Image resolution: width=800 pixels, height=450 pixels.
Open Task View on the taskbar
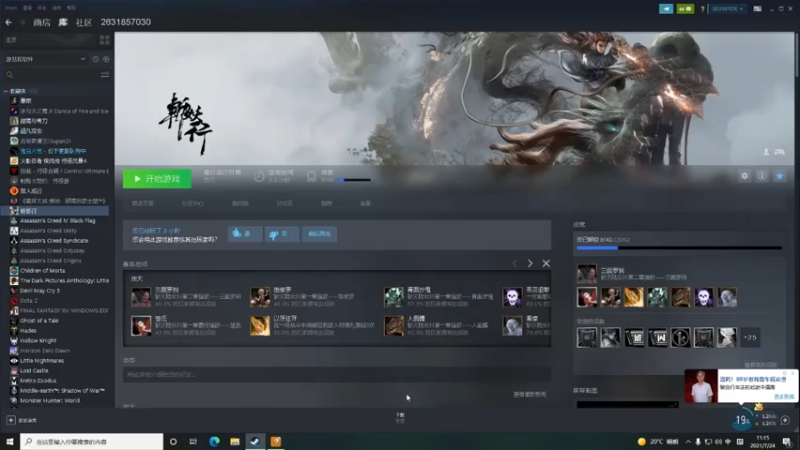click(x=193, y=441)
